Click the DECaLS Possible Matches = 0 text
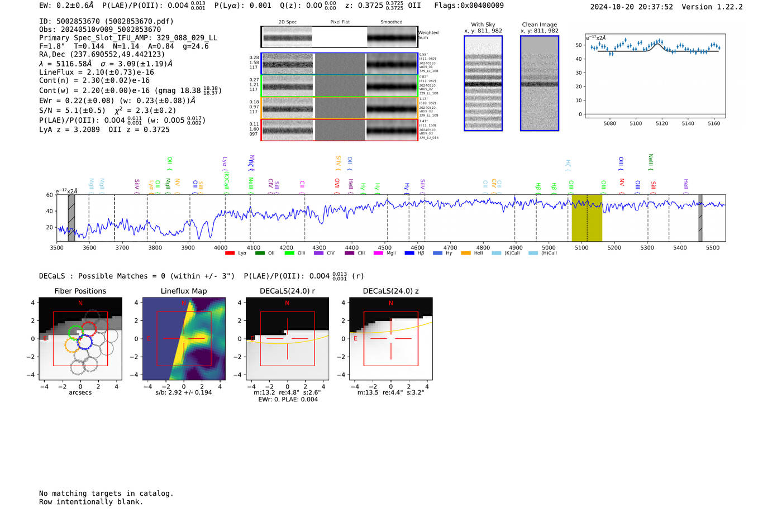Screen dimensions: 782x532 [137, 276]
